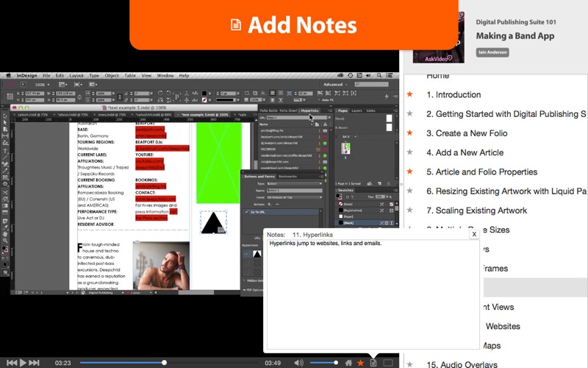Toggle star for 2. Getting Started lesson
The image size is (588, 368).
pyautogui.click(x=410, y=113)
